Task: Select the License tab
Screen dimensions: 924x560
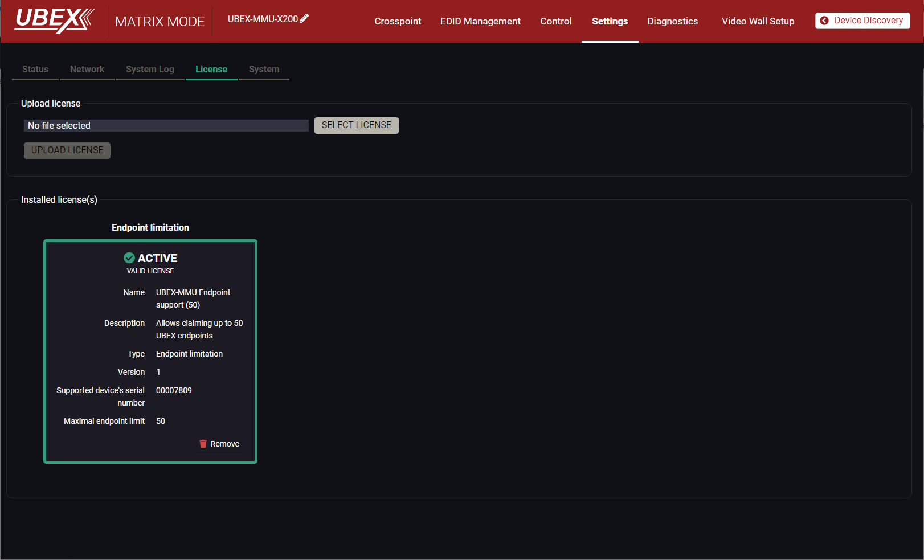Action: 211,69
